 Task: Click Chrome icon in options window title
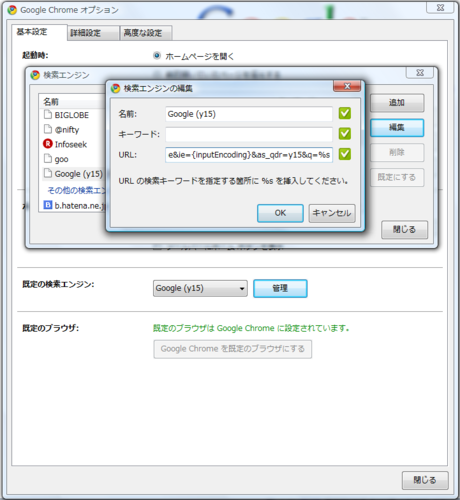pos(12,10)
